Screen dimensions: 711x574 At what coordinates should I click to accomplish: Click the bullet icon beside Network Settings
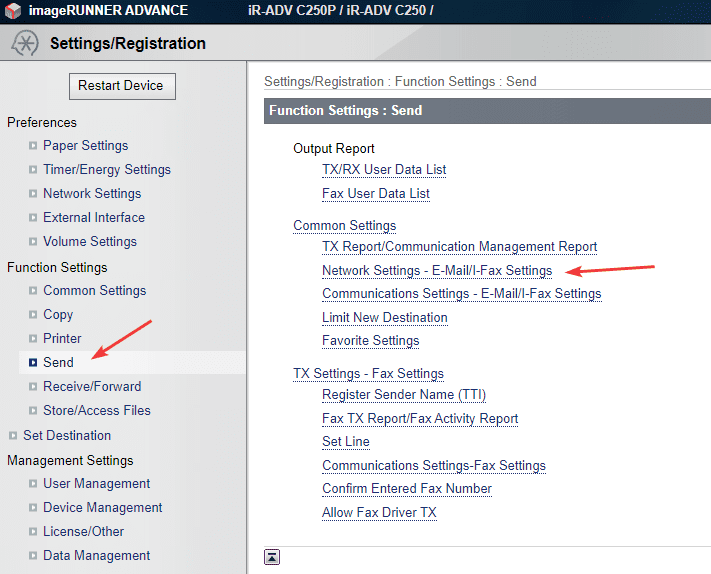coord(33,194)
